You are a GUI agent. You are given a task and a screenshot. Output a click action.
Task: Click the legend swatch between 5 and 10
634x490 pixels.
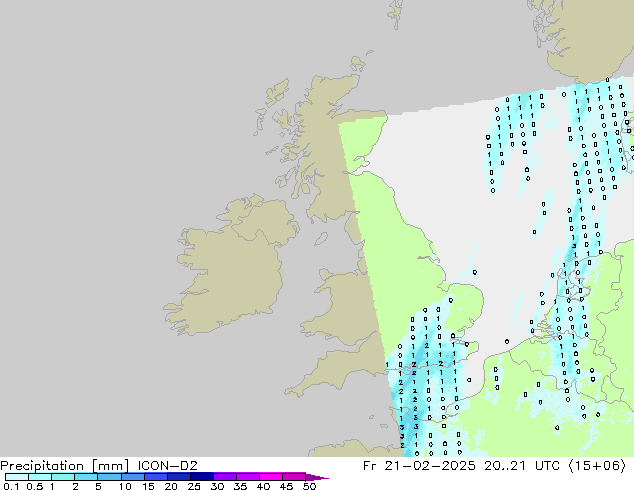pos(109,477)
